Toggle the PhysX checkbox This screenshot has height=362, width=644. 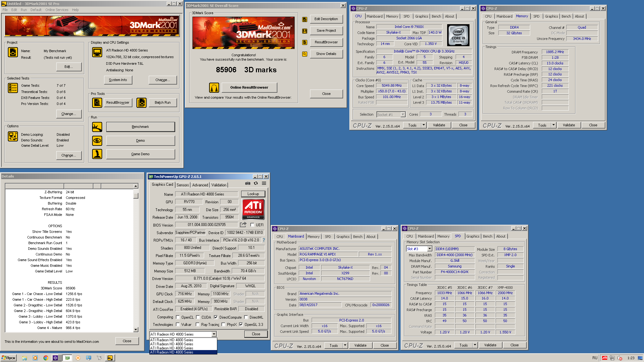(x=223, y=325)
